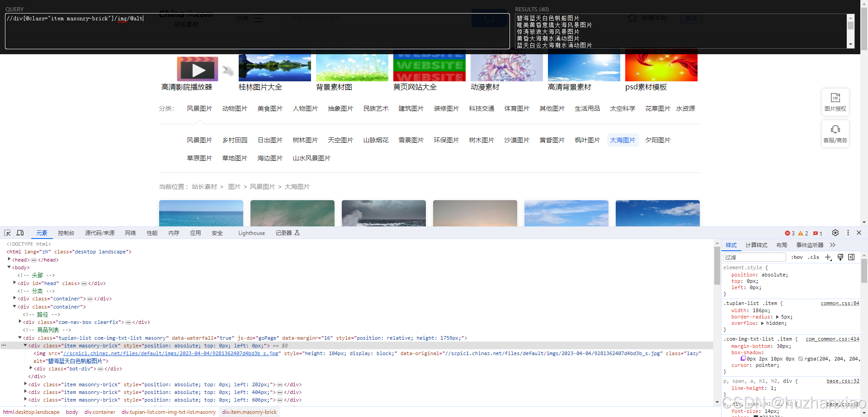Show more style sidebar tabs chevron
The image size is (868, 417).
point(833,245)
